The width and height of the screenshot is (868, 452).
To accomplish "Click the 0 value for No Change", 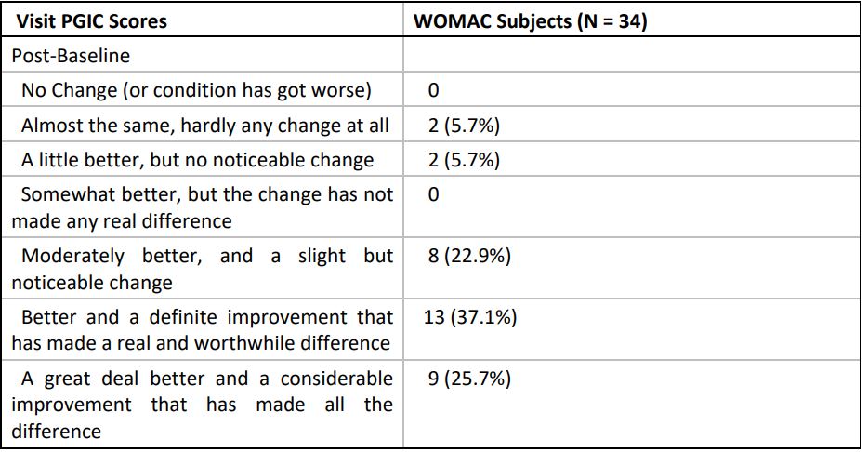I will (433, 90).
